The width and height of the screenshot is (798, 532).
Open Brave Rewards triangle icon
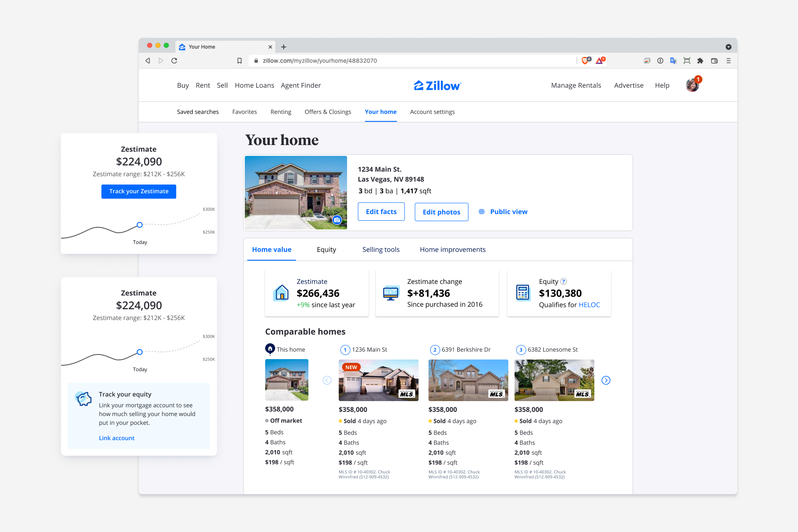click(x=600, y=60)
